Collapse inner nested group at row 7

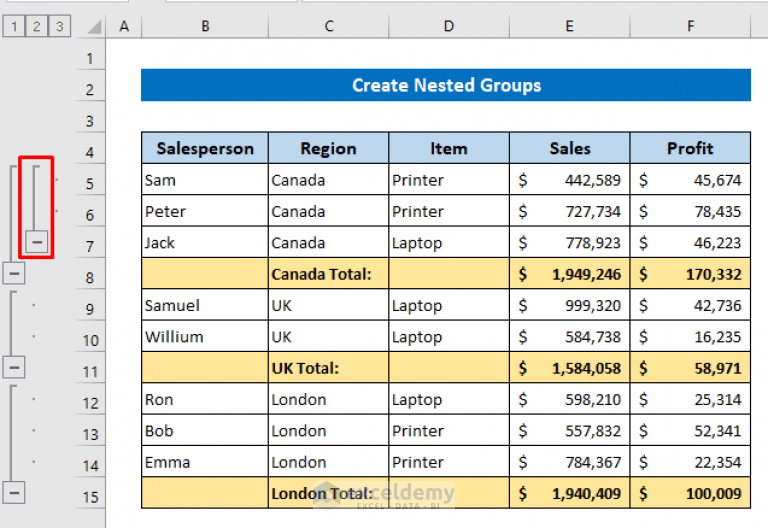pyautogui.click(x=37, y=242)
